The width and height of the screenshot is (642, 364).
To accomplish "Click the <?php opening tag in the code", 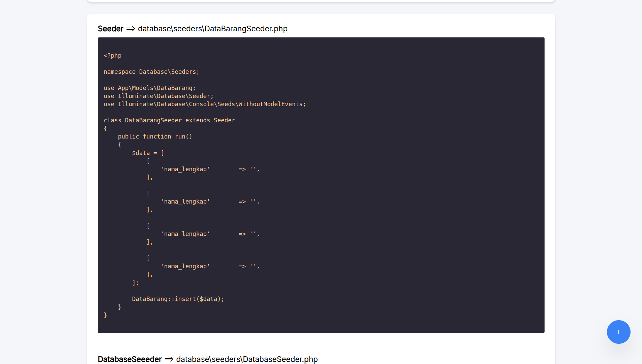I will coord(113,56).
